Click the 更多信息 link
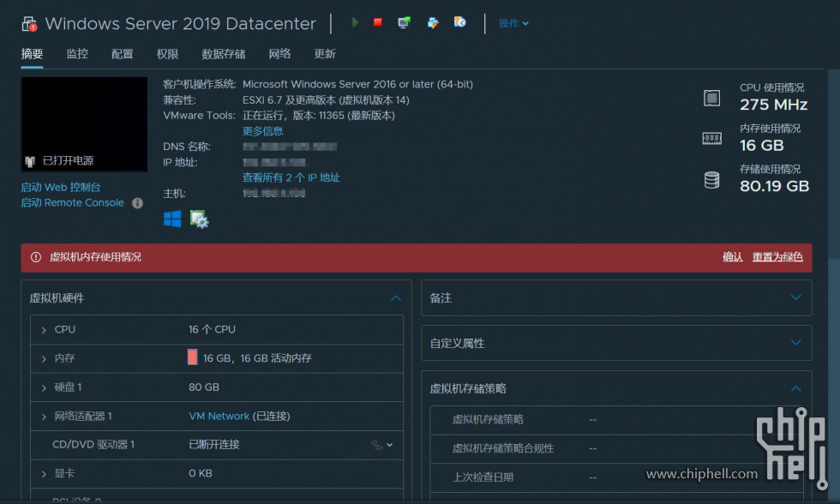Viewport: 840px width, 504px height. [x=262, y=130]
